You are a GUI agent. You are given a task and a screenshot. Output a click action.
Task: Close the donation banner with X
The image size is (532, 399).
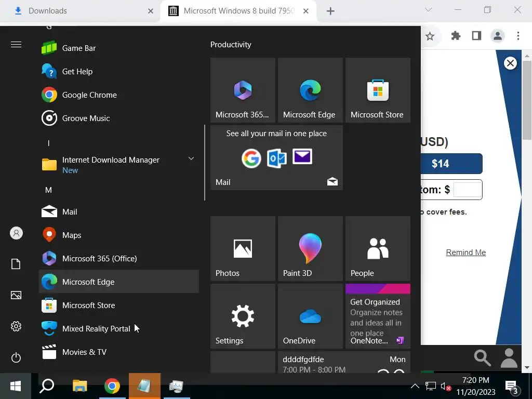[510, 63]
